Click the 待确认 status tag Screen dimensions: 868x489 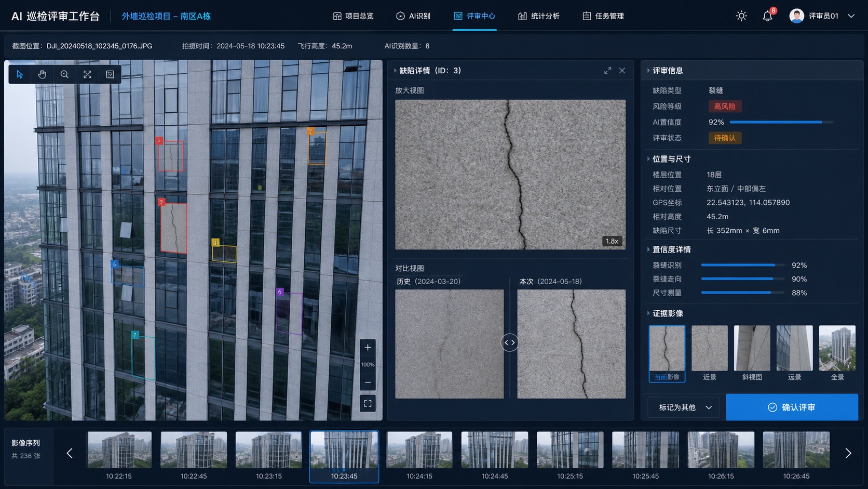[725, 138]
